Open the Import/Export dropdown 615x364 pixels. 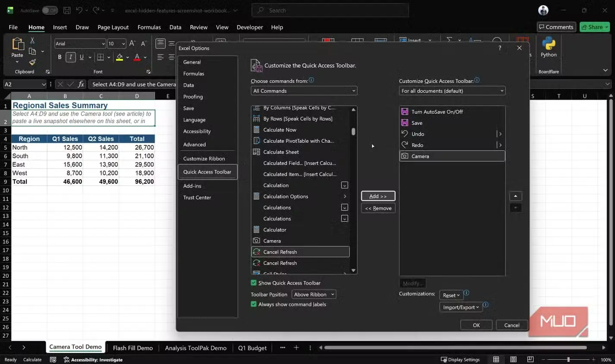point(461,307)
